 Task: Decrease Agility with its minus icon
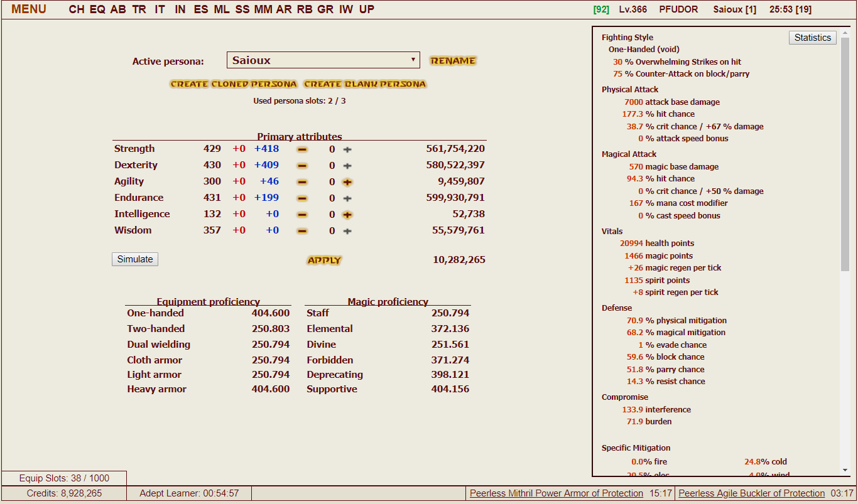tap(302, 182)
